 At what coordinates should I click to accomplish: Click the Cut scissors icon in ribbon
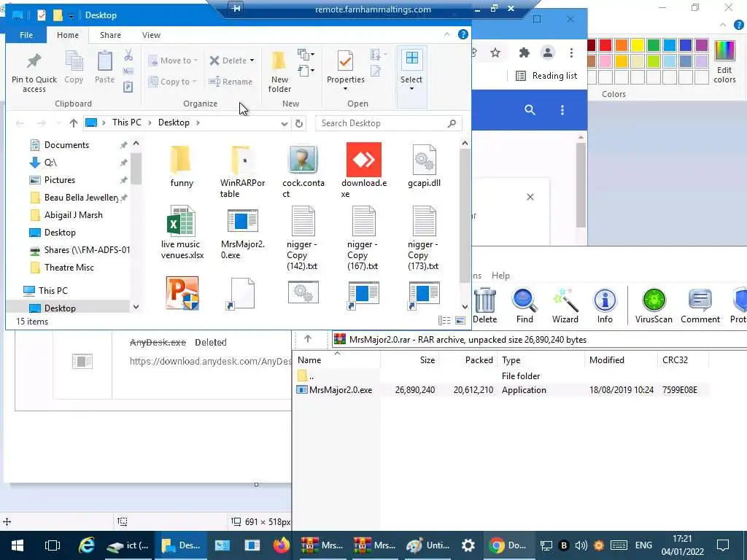coord(128,55)
